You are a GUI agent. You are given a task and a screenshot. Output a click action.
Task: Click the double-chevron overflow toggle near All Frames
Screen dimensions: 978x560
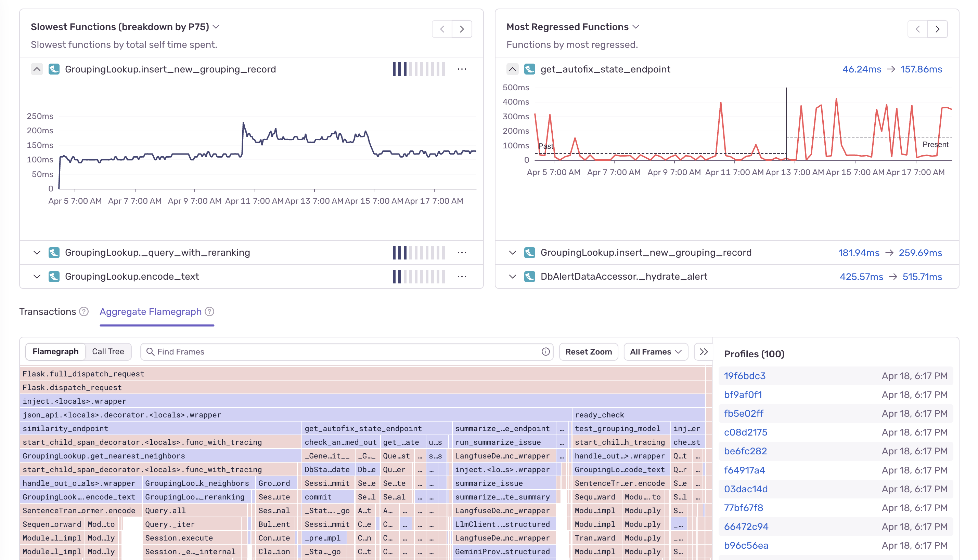click(x=704, y=351)
